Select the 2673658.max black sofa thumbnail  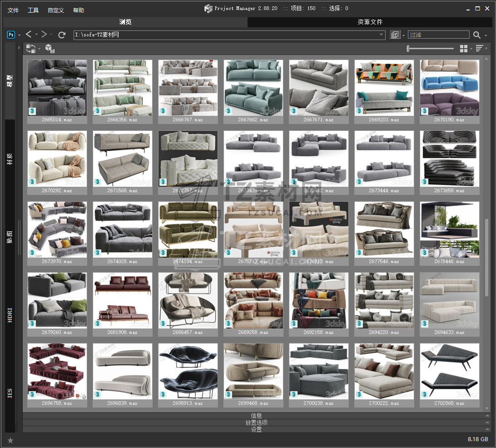(449, 159)
